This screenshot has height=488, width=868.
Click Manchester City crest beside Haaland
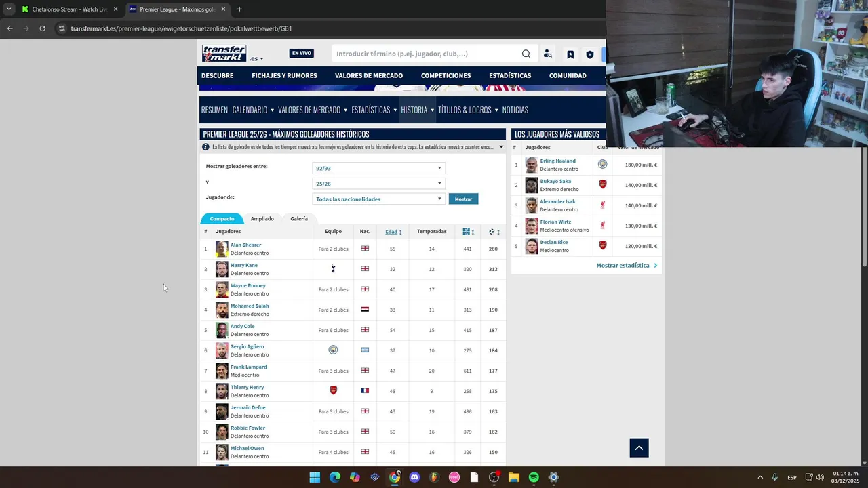pos(602,164)
